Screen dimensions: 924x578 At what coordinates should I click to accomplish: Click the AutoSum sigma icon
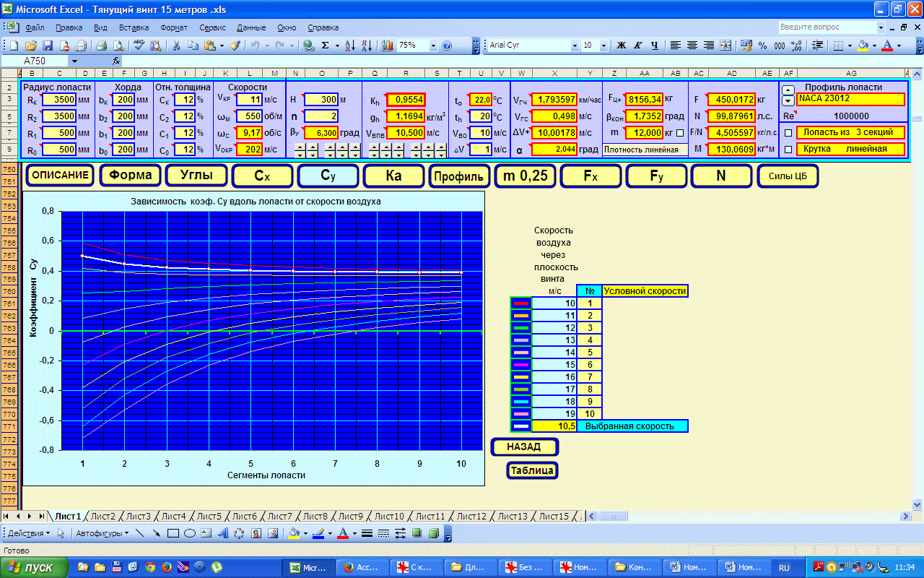[x=326, y=45]
